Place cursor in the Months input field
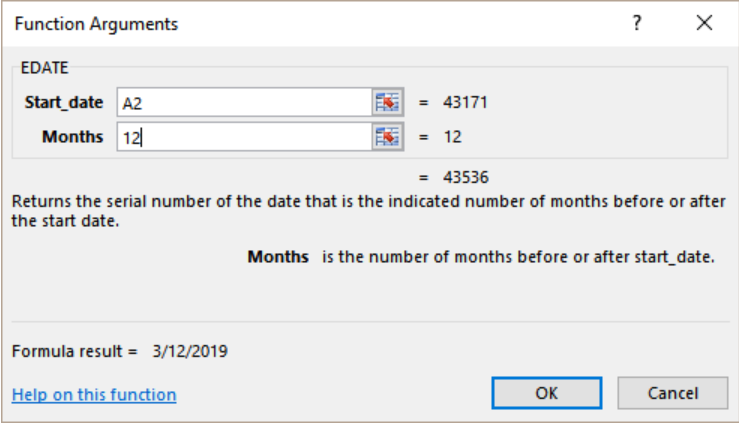Viewport: 739px width, 425px height. 245,137
